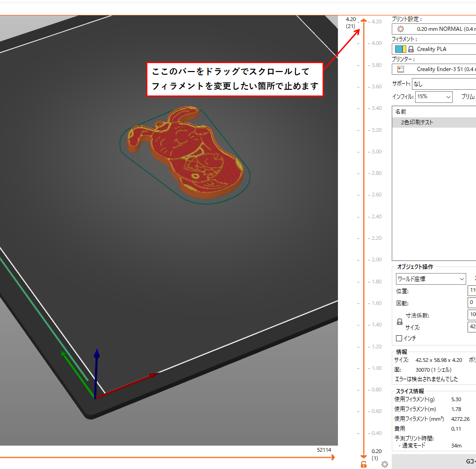This screenshot has width=476, height=469.
Task: Grab the top thumb of the vertical layer slider
Action: (x=363, y=21)
